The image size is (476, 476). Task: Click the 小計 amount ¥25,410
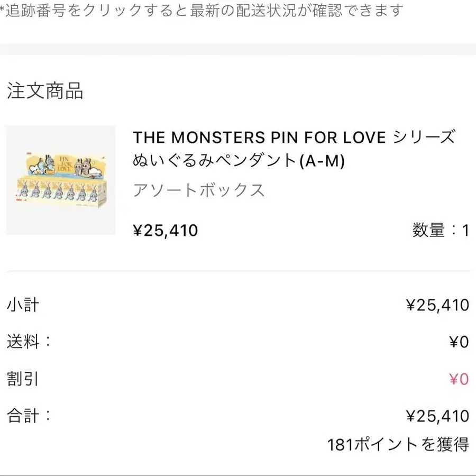tap(437, 305)
